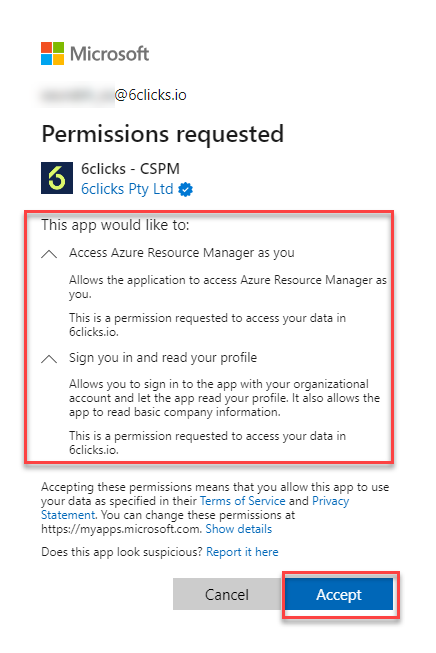Click the Permissions requested heading
436x653 pixels.
pos(163,134)
